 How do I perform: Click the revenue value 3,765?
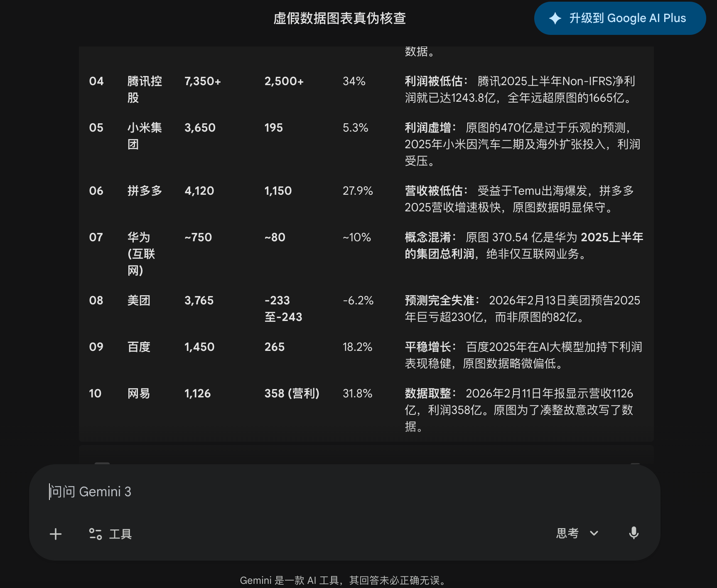pos(199,300)
